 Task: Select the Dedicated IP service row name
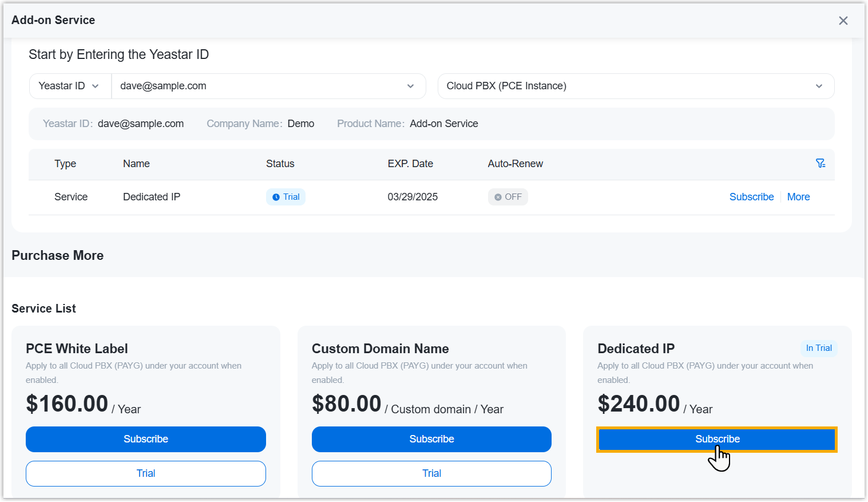pyautogui.click(x=152, y=197)
